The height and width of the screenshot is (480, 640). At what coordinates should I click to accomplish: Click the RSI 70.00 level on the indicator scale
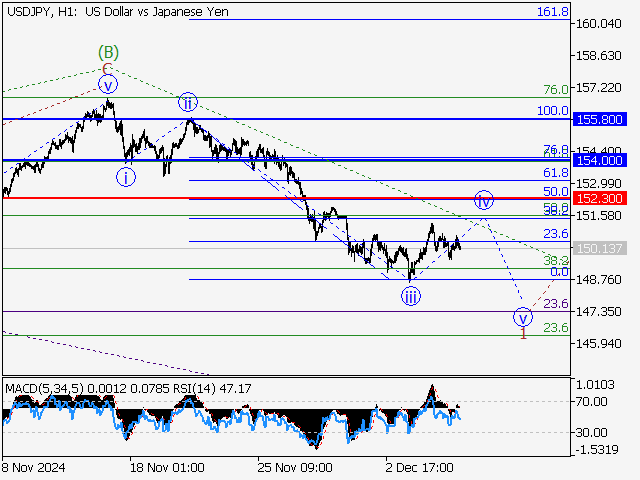pyautogui.click(x=591, y=402)
